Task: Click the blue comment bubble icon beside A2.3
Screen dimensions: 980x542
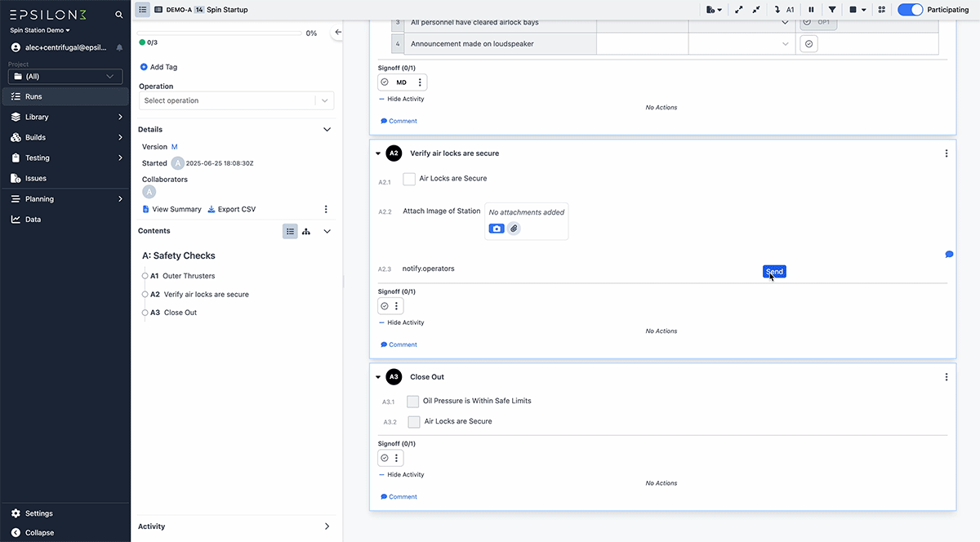Action: tap(949, 255)
